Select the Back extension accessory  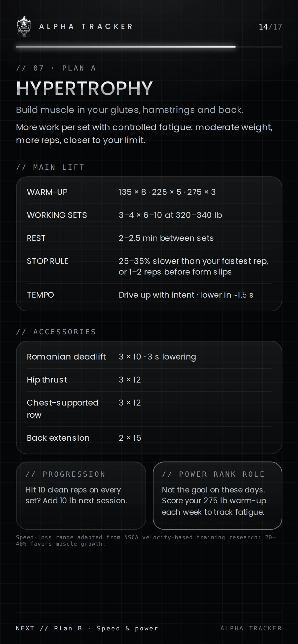149,438
